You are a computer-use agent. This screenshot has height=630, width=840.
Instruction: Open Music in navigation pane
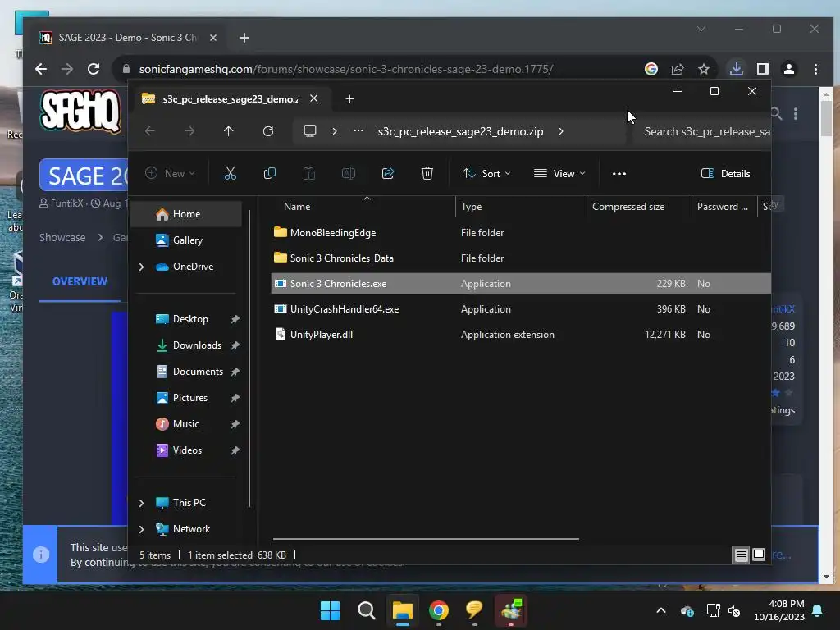click(185, 424)
